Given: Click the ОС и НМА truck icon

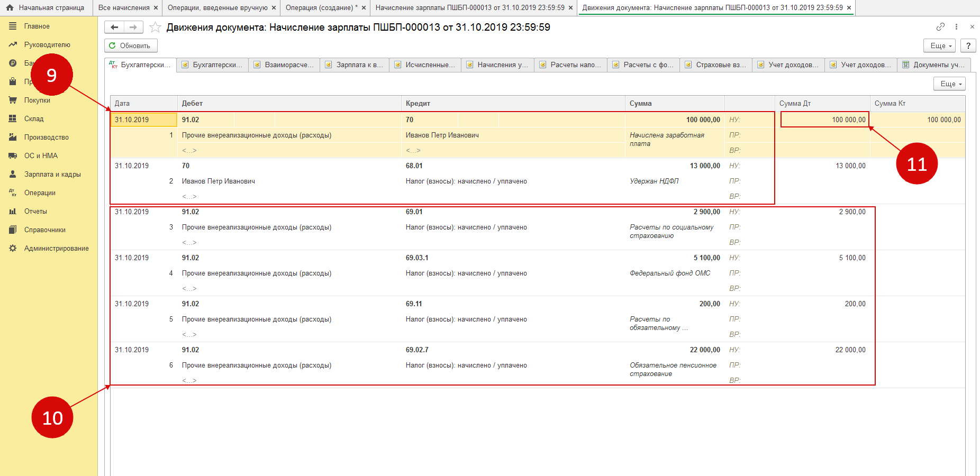Looking at the screenshot, I should [x=13, y=155].
